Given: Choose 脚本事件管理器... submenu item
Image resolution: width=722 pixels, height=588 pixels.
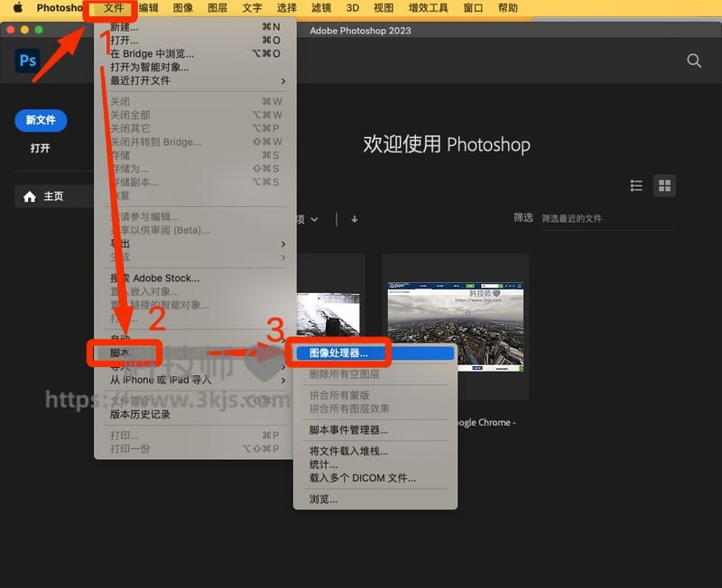Looking at the screenshot, I should [375, 430].
